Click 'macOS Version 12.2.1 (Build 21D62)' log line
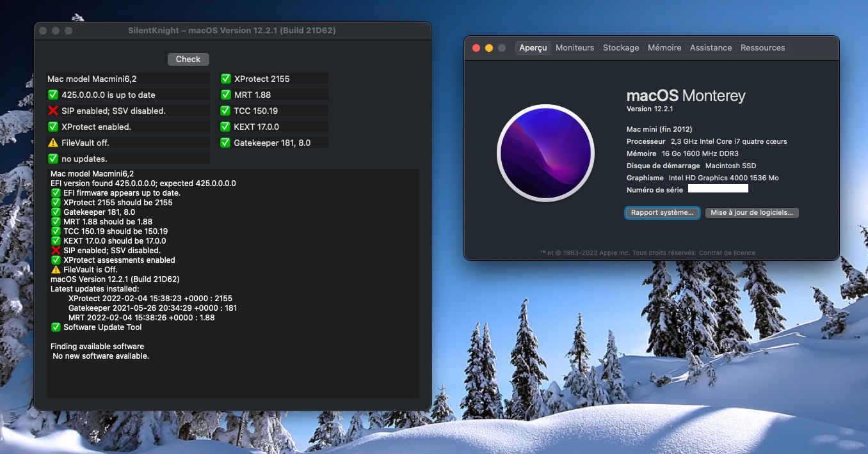Screen dimensions: 868x454 (115, 279)
